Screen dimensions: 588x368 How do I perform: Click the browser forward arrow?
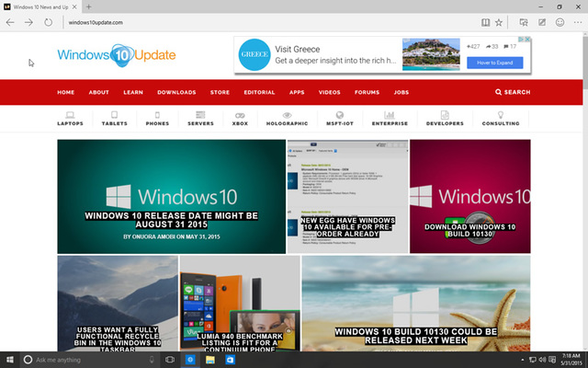click(x=28, y=22)
